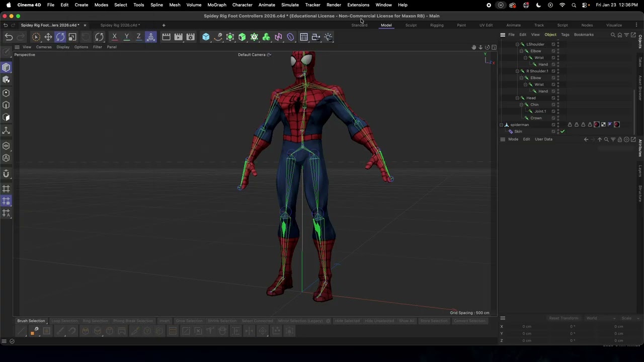Select the Move tool
This screenshot has width=644, height=362.
click(x=48, y=37)
